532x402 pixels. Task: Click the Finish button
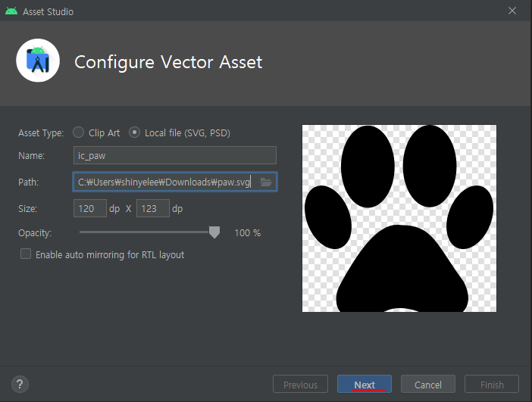click(x=492, y=384)
